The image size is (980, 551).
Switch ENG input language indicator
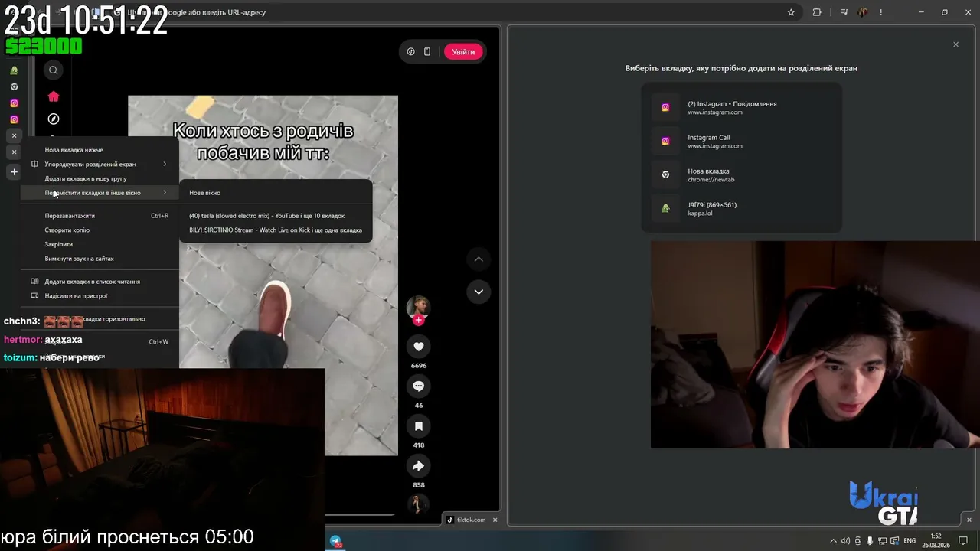pos(910,541)
